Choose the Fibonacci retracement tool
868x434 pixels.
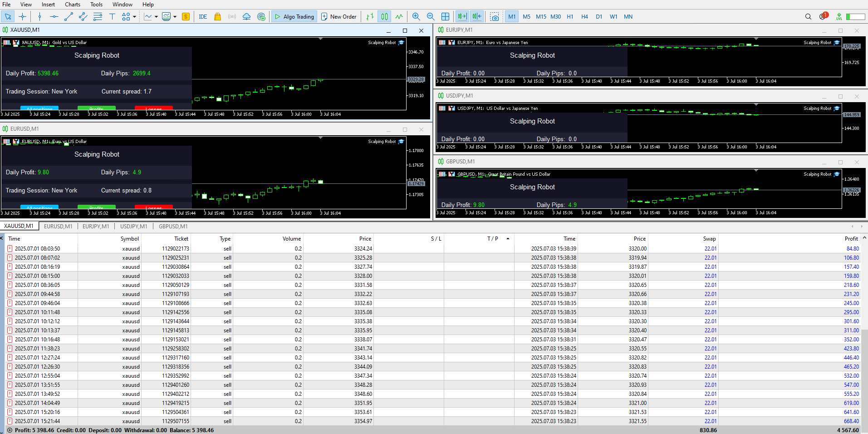point(98,17)
